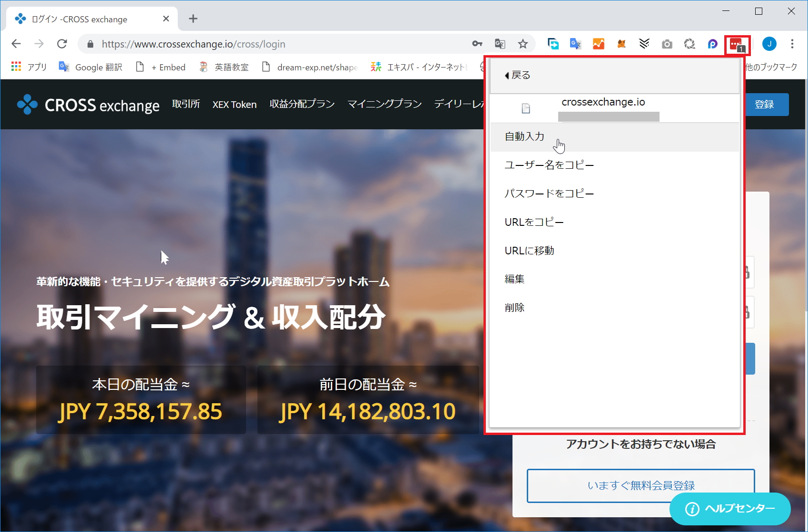Viewport: 808px width, 532px height.
Task: Click JPY 14,182,803.10 dividend amount
Action: click(x=368, y=412)
